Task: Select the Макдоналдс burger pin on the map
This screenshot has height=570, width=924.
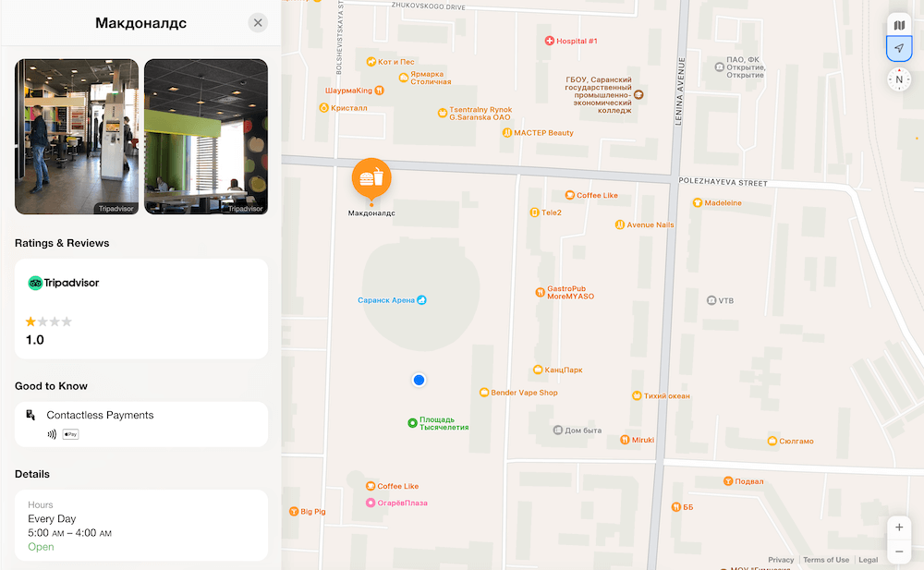Action: tap(371, 179)
